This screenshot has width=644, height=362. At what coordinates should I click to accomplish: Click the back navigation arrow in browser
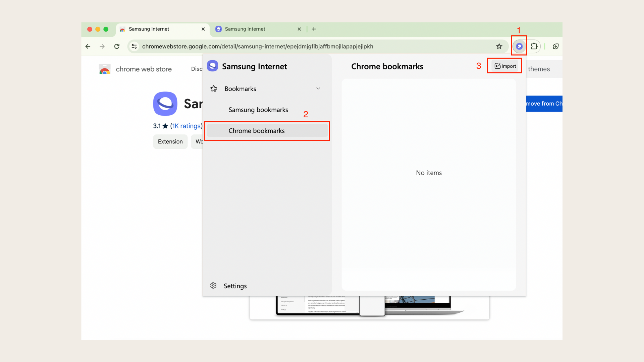point(88,46)
